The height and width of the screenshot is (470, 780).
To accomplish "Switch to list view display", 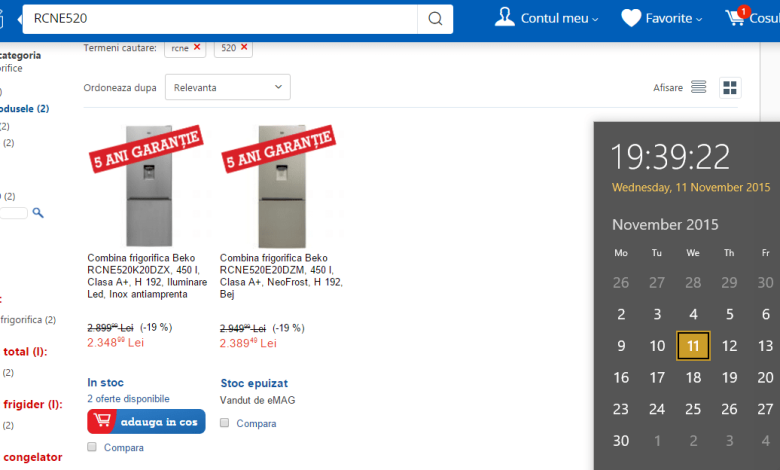I will coord(698,87).
